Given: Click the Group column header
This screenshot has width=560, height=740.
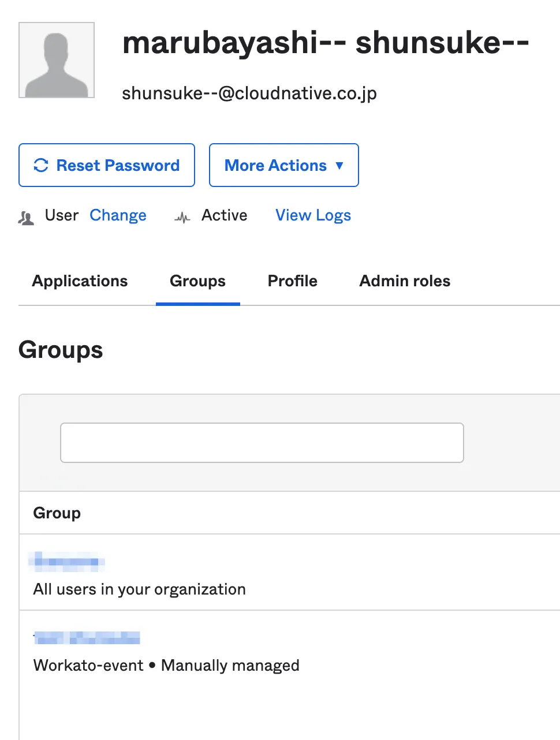Looking at the screenshot, I should [57, 513].
